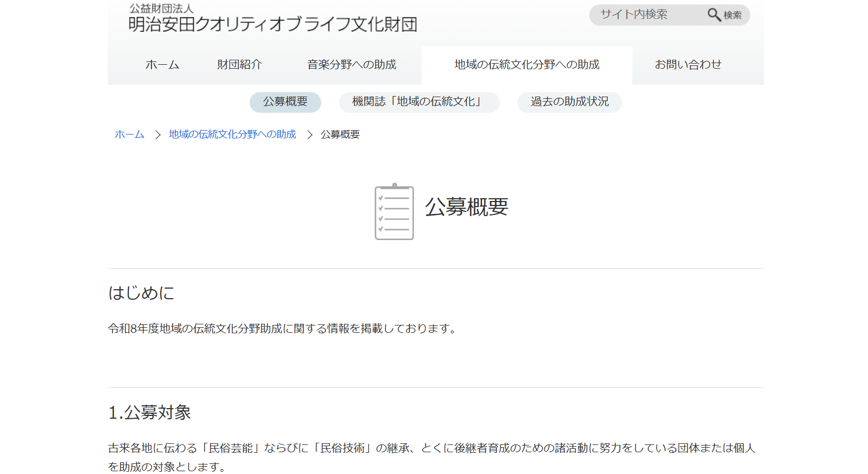
Task: Click the breadcrumb chevron before 公募概要
Action: coord(309,135)
